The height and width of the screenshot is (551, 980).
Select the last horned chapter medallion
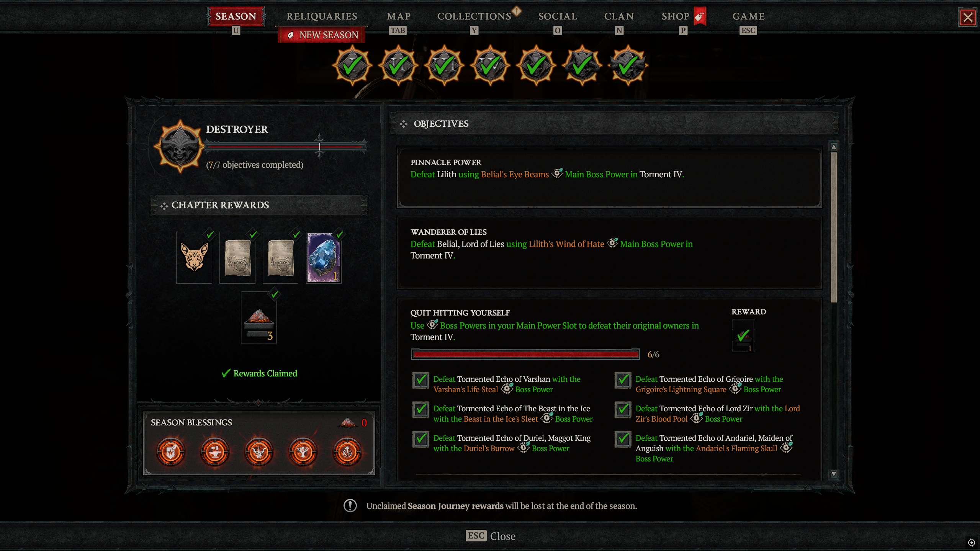628,66
